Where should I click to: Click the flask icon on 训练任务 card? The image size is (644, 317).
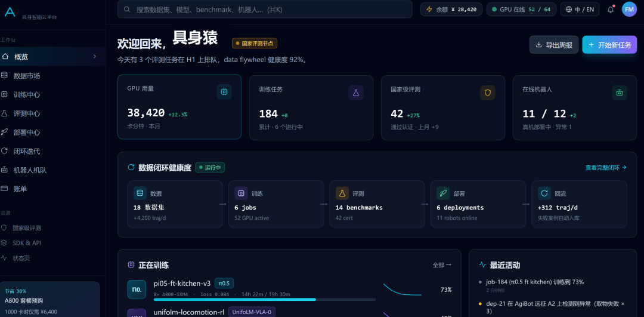[356, 93]
